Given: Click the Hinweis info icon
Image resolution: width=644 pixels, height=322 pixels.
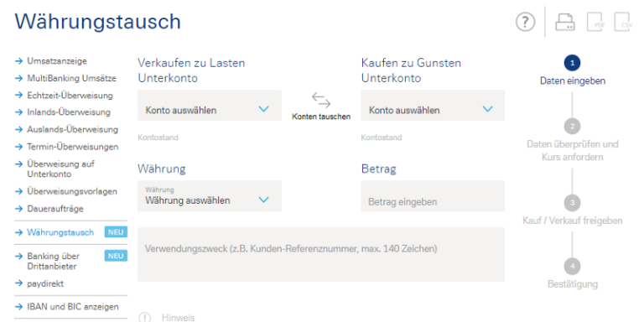Looking at the screenshot, I should [x=144, y=318].
